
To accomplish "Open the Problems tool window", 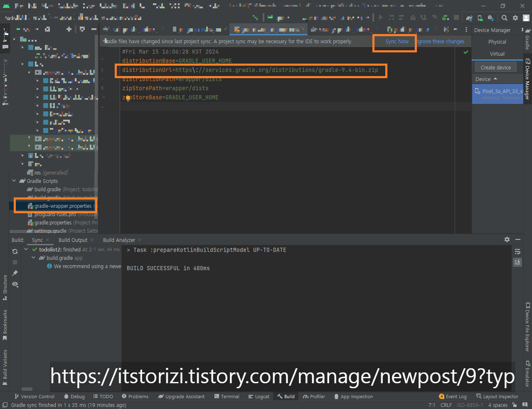I will [135, 397].
